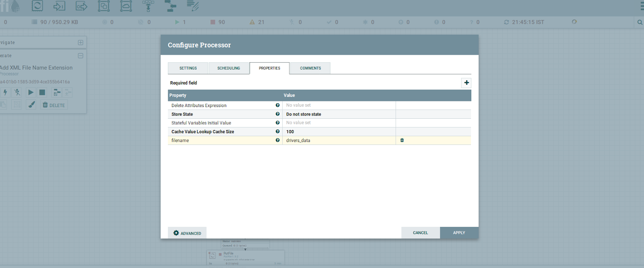Click the Process Group toolbar icon
This screenshot has height=268, width=644.
point(103,6)
